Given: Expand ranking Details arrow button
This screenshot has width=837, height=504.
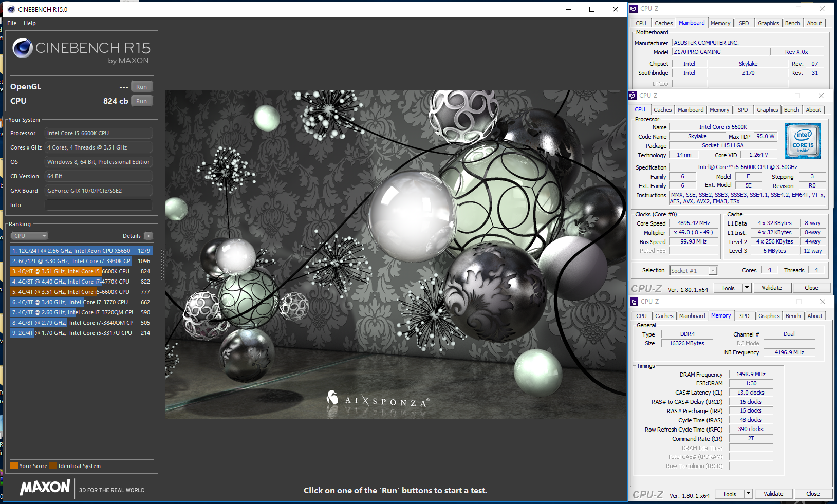Looking at the screenshot, I should tap(148, 236).
